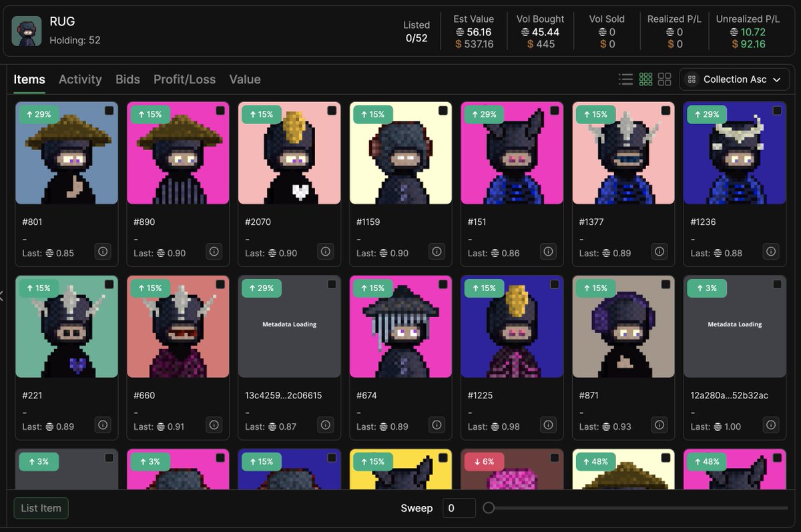Image resolution: width=801 pixels, height=532 pixels.
Task: Click the Sweep slider handle
Action: (x=489, y=508)
